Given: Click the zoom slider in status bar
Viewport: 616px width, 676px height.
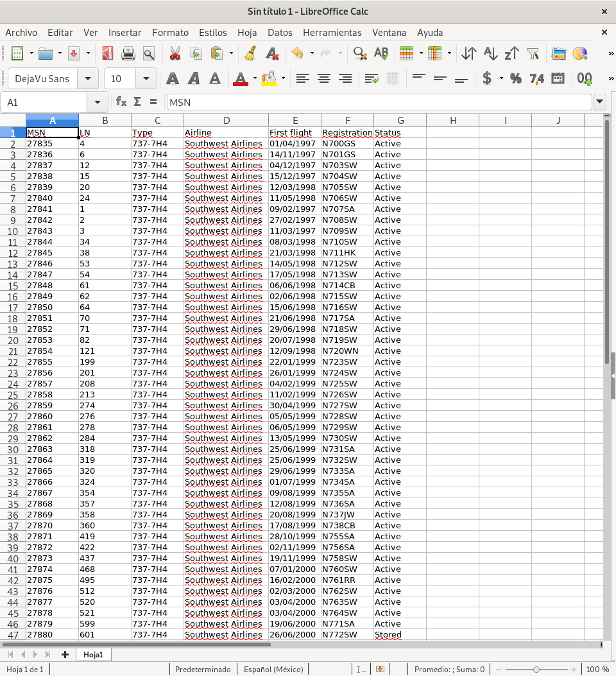Looking at the screenshot, I should coord(536,670).
